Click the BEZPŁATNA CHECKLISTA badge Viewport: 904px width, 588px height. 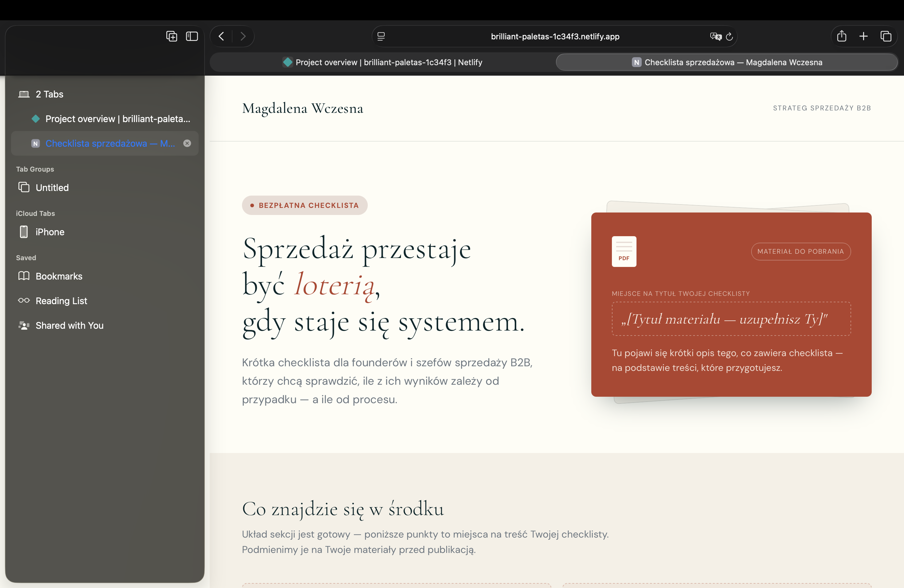(x=305, y=205)
